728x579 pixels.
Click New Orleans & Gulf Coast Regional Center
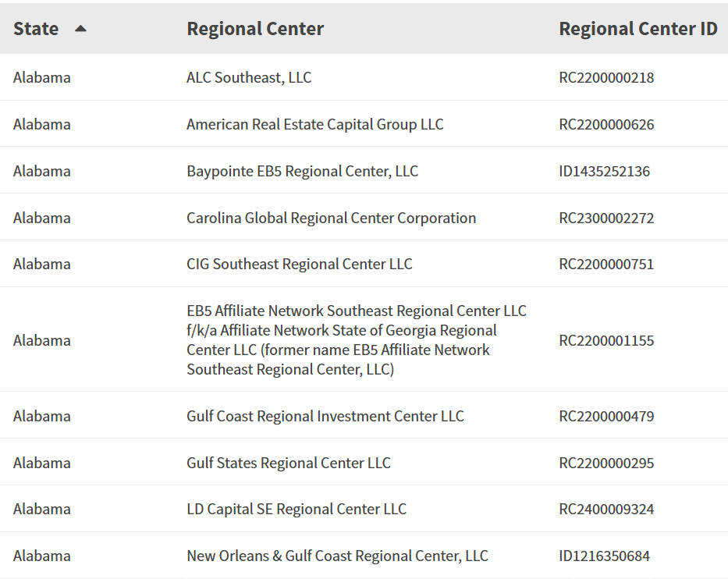[x=337, y=556]
